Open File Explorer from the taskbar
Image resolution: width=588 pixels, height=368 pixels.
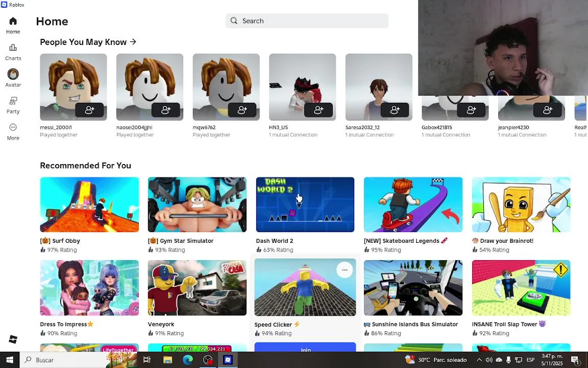(167, 360)
